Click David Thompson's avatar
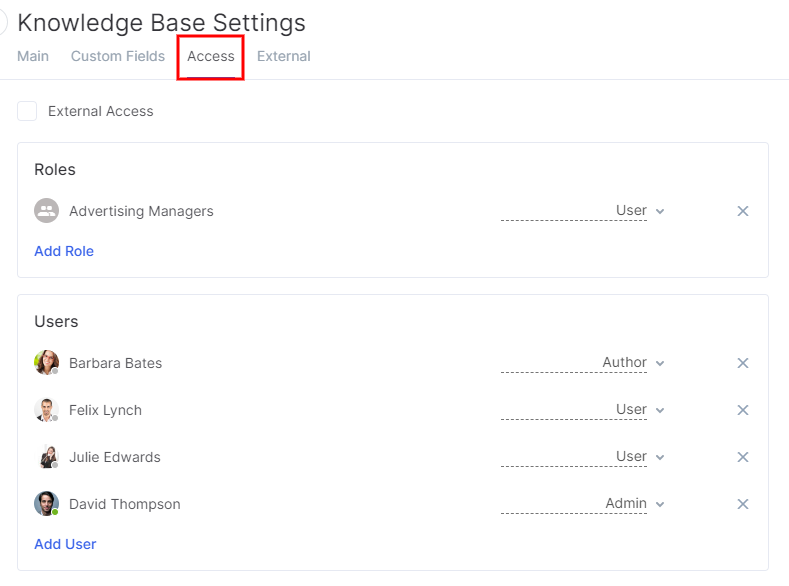Viewport: 789px width, 586px height. point(46,504)
